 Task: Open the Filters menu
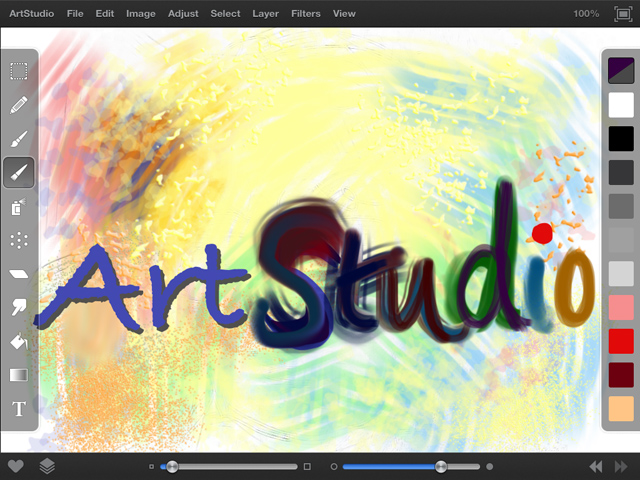(306, 14)
